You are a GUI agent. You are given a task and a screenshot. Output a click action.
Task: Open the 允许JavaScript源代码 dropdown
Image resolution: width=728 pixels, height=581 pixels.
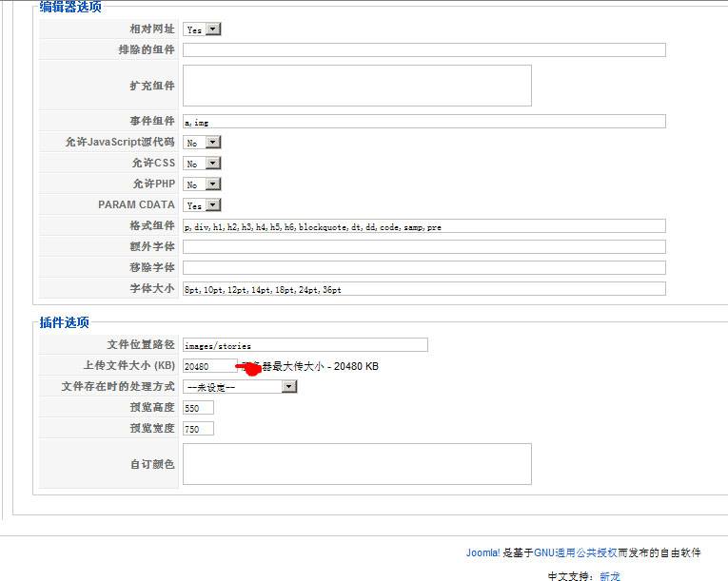tap(202, 143)
